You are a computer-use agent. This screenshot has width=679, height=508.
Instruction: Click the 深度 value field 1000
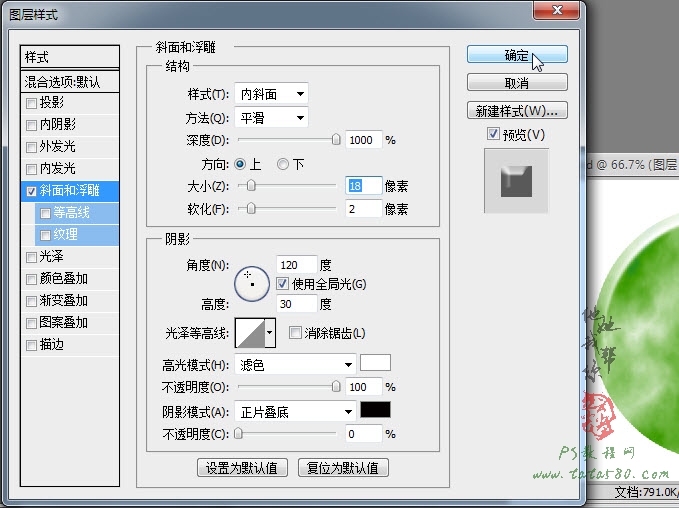click(364, 140)
